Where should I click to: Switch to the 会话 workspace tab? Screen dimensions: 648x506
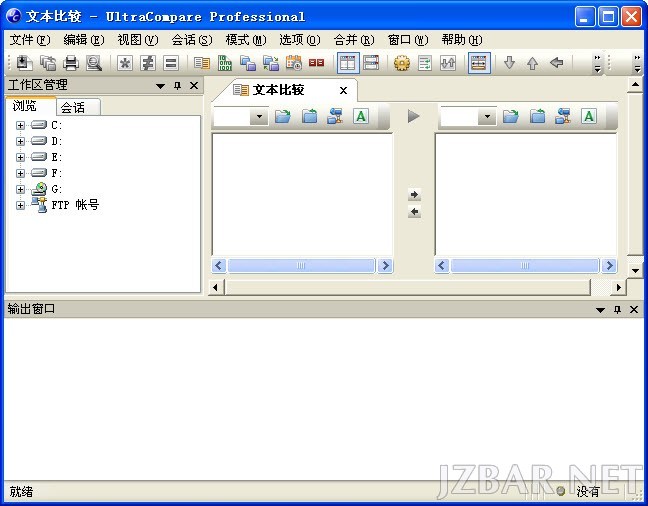pyautogui.click(x=78, y=107)
